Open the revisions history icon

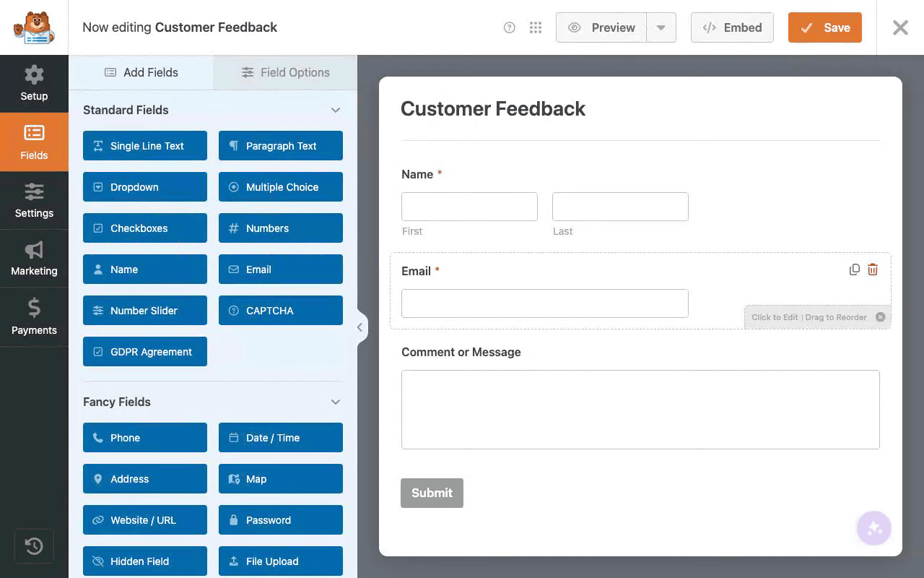click(x=34, y=546)
